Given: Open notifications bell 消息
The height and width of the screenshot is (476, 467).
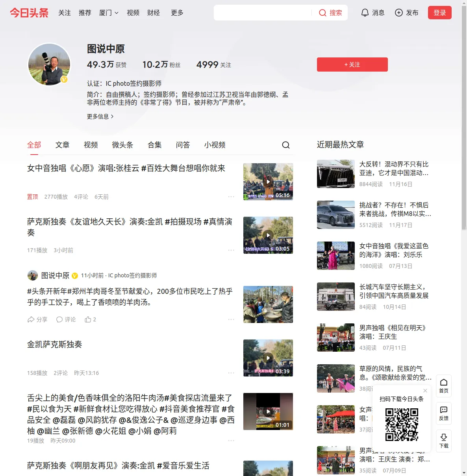Looking at the screenshot, I should (372, 13).
